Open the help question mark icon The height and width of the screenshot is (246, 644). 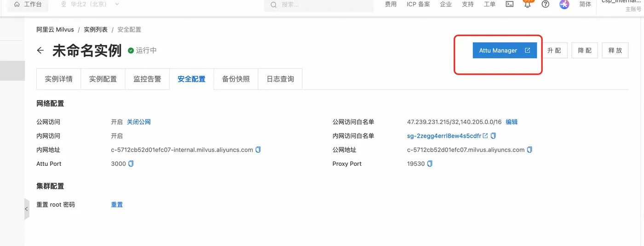tap(546, 4)
